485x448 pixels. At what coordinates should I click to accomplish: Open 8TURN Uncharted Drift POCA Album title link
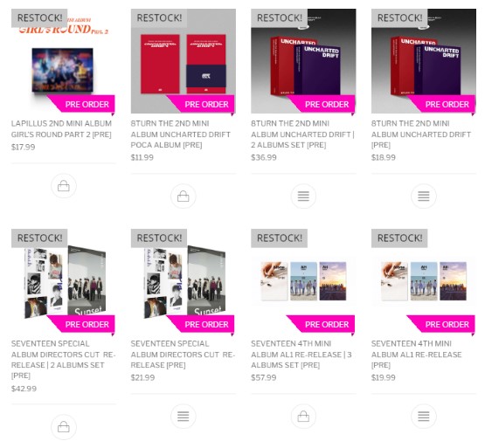[181, 134]
